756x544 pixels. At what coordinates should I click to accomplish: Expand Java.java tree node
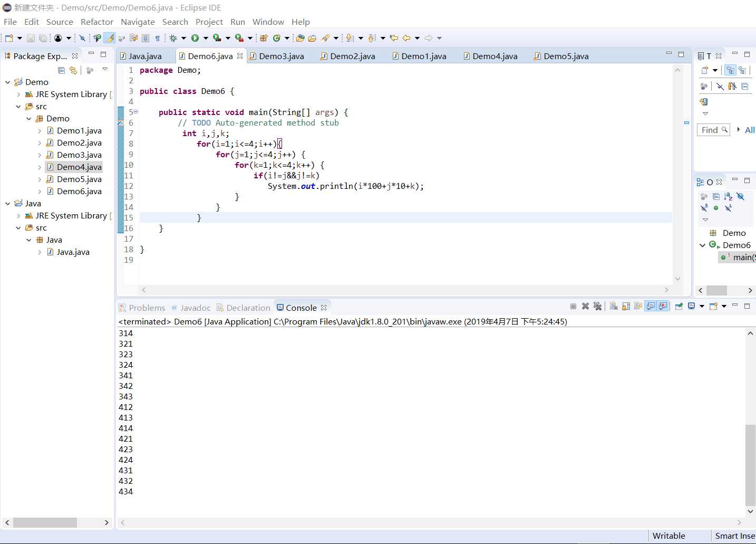pos(40,252)
